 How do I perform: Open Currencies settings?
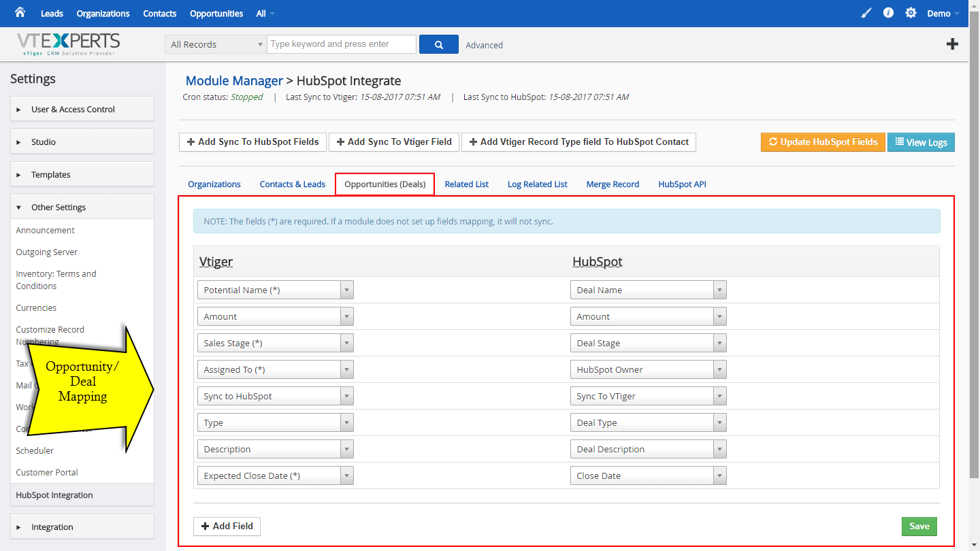(x=36, y=308)
